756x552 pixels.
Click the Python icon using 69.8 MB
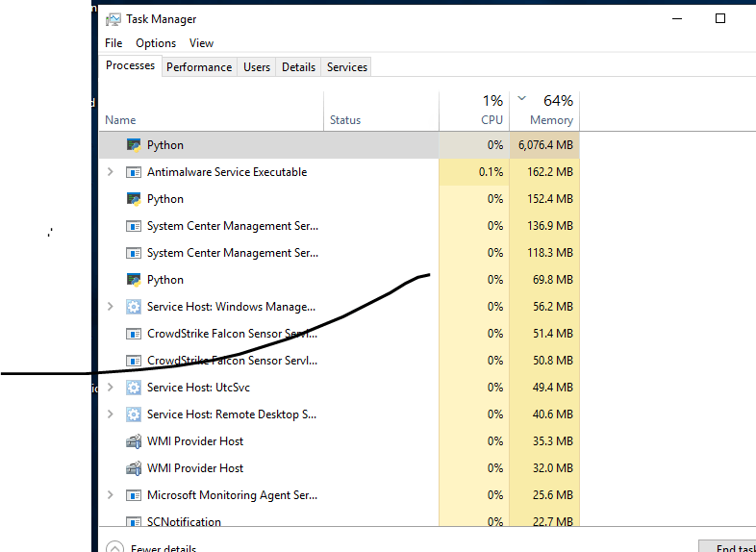tap(134, 280)
